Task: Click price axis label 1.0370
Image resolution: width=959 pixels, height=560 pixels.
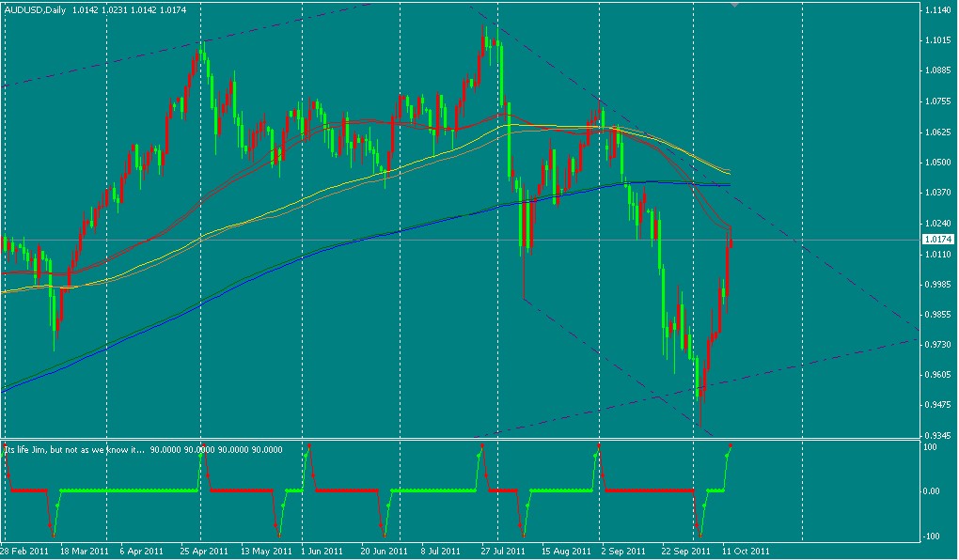Action: pos(938,193)
